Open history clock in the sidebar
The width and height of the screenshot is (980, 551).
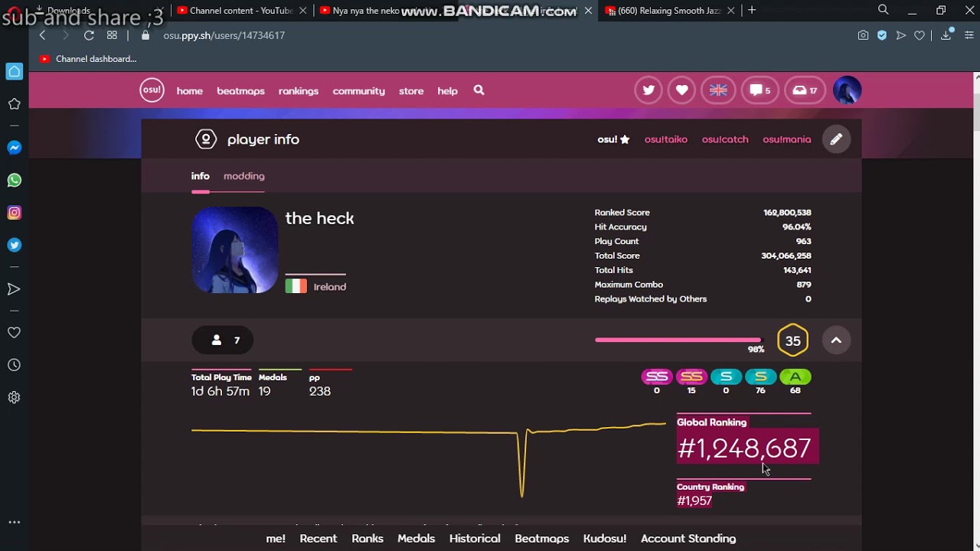(15, 365)
